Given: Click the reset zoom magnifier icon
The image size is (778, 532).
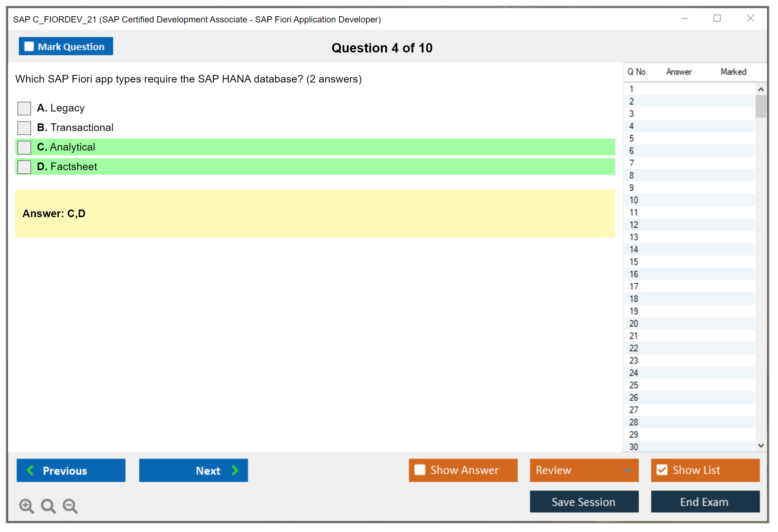Looking at the screenshot, I should point(48,506).
